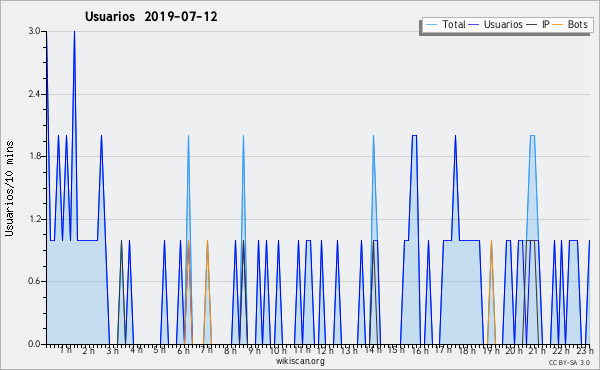Click the light blue Total legend line

tap(431, 25)
